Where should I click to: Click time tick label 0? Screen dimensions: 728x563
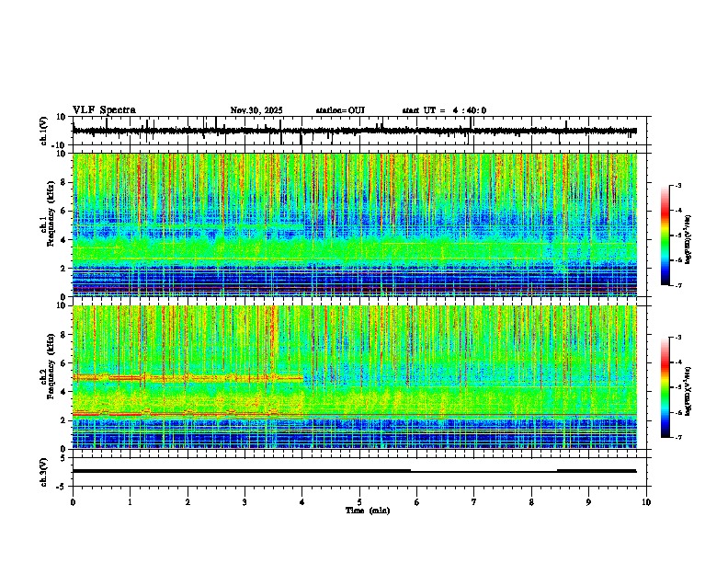tap(73, 502)
